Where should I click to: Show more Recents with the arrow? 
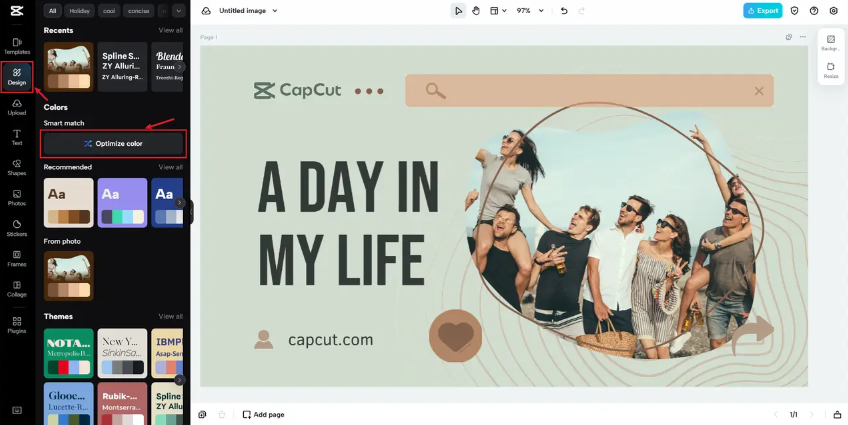180,67
